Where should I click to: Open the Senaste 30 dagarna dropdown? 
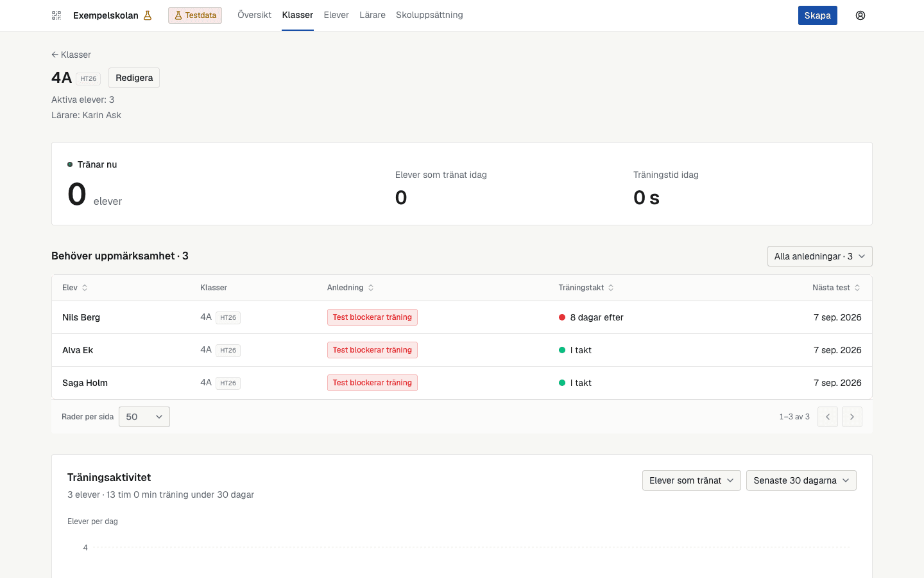click(801, 480)
